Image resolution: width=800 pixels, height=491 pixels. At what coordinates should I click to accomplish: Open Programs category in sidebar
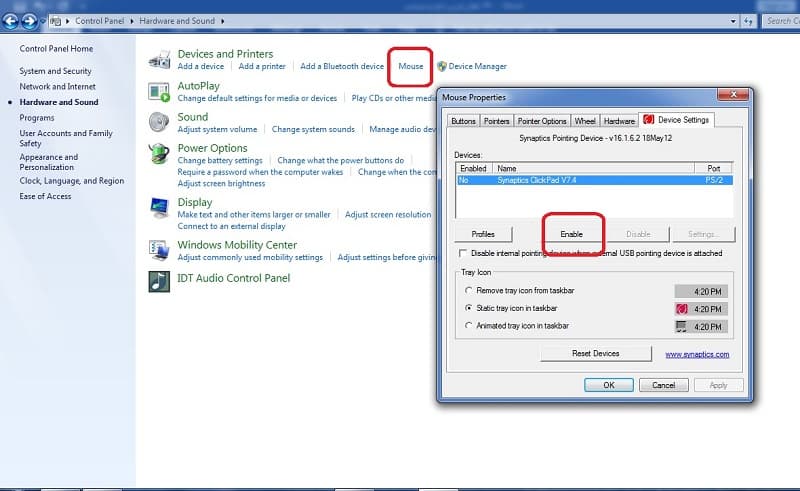[x=37, y=118]
